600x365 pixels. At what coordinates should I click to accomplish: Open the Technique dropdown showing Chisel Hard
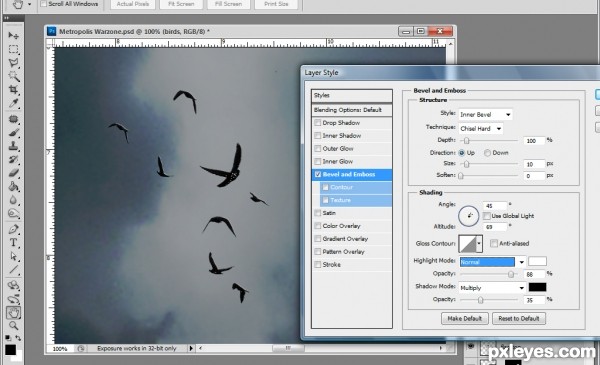click(481, 129)
